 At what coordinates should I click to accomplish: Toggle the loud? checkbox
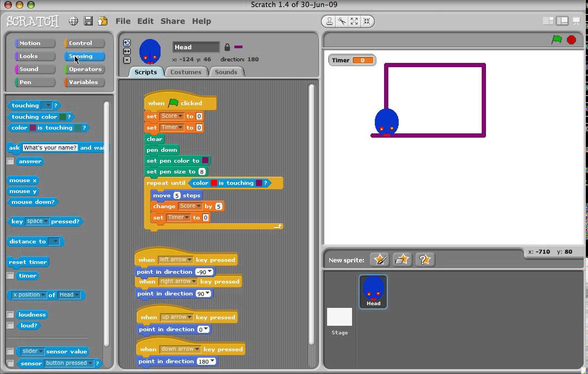click(10, 325)
